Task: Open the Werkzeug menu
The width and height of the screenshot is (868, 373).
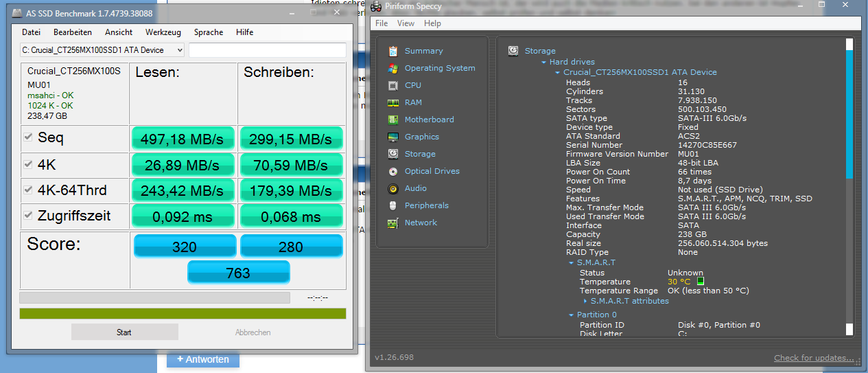Action: tap(163, 32)
